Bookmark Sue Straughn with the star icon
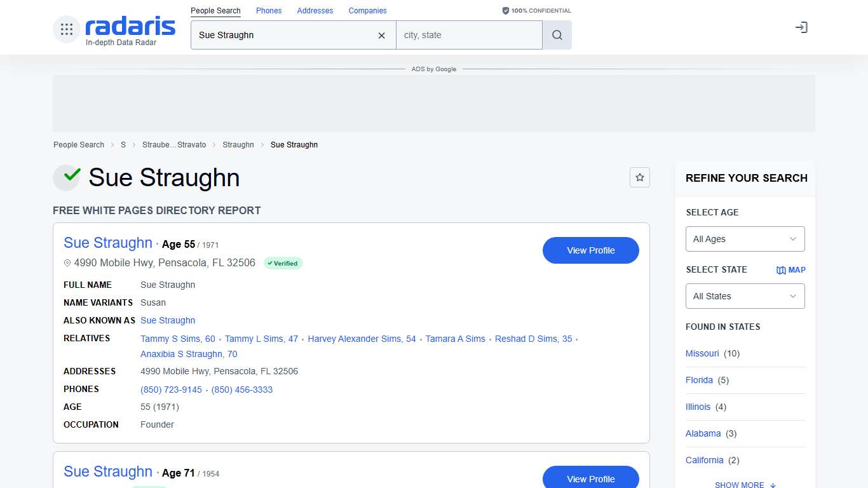Viewport: 868px width, 488px height. (x=640, y=177)
